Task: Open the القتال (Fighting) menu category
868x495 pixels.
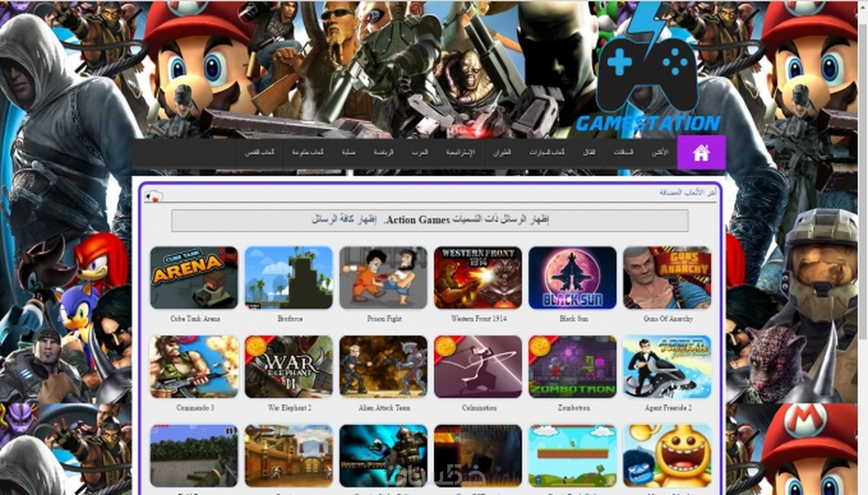Action: click(x=589, y=152)
